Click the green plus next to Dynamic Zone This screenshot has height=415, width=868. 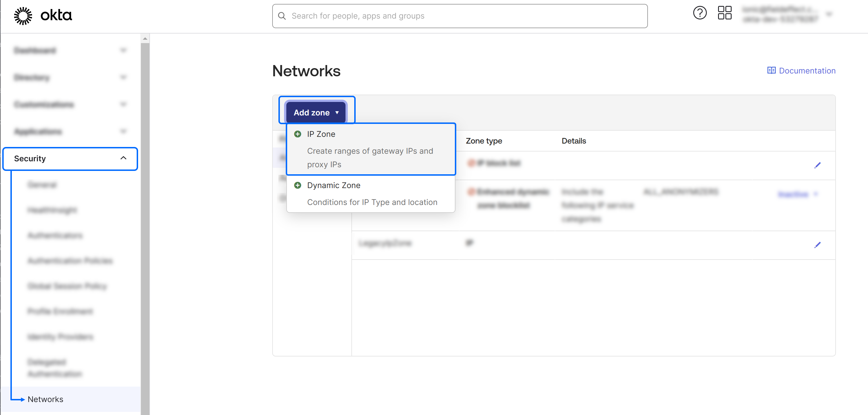(x=298, y=186)
